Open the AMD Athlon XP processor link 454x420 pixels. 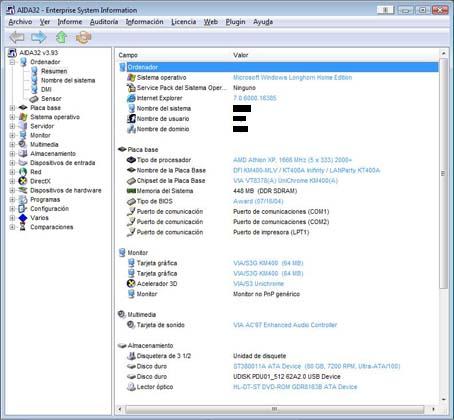[292, 160]
